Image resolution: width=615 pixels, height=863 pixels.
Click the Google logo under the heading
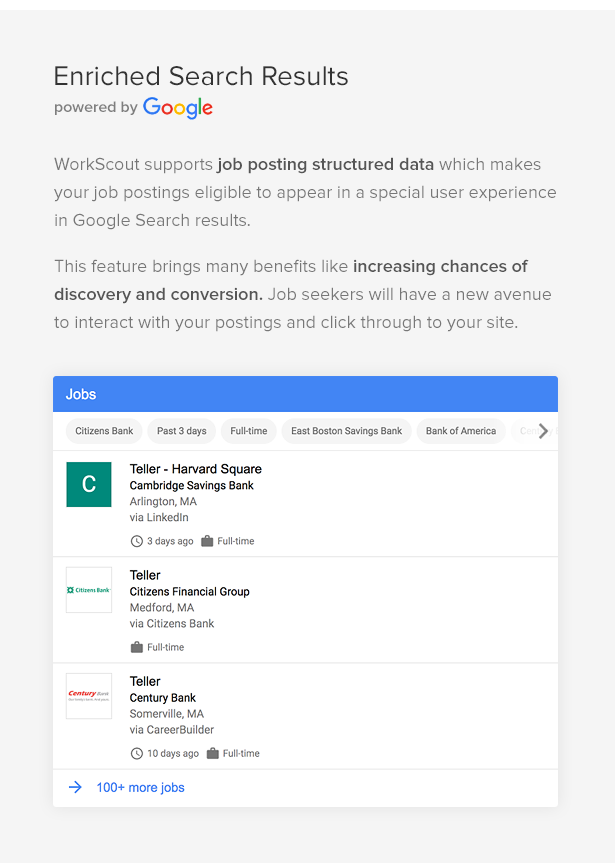click(x=178, y=108)
